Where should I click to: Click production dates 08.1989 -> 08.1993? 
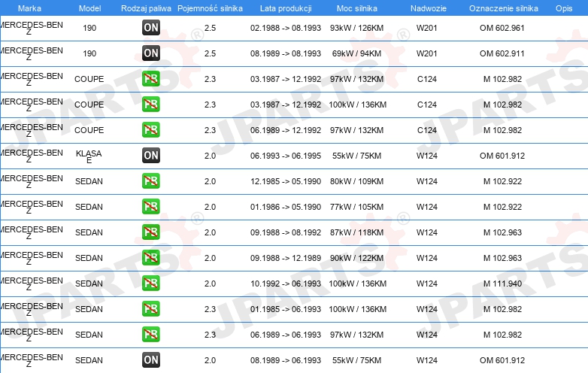pyautogui.click(x=286, y=53)
